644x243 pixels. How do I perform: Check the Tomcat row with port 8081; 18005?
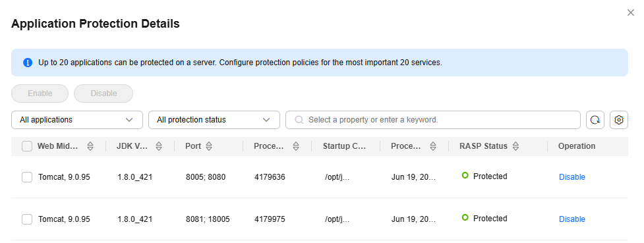pyautogui.click(x=27, y=219)
